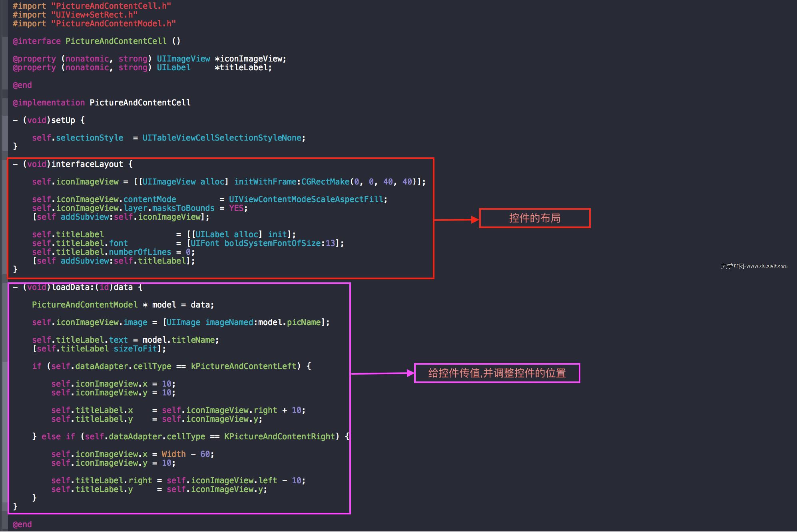Click the imageNamed: method call
797x532 pixels.
[x=229, y=322]
